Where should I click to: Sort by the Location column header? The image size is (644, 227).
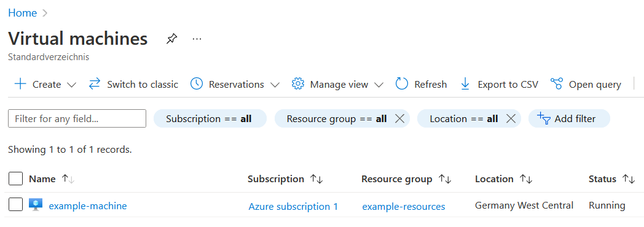(x=494, y=179)
